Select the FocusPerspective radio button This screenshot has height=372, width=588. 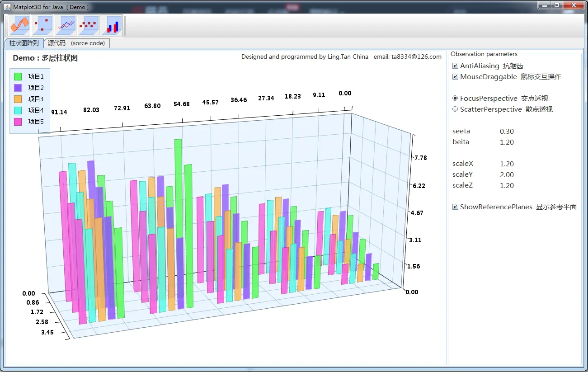pyautogui.click(x=455, y=99)
